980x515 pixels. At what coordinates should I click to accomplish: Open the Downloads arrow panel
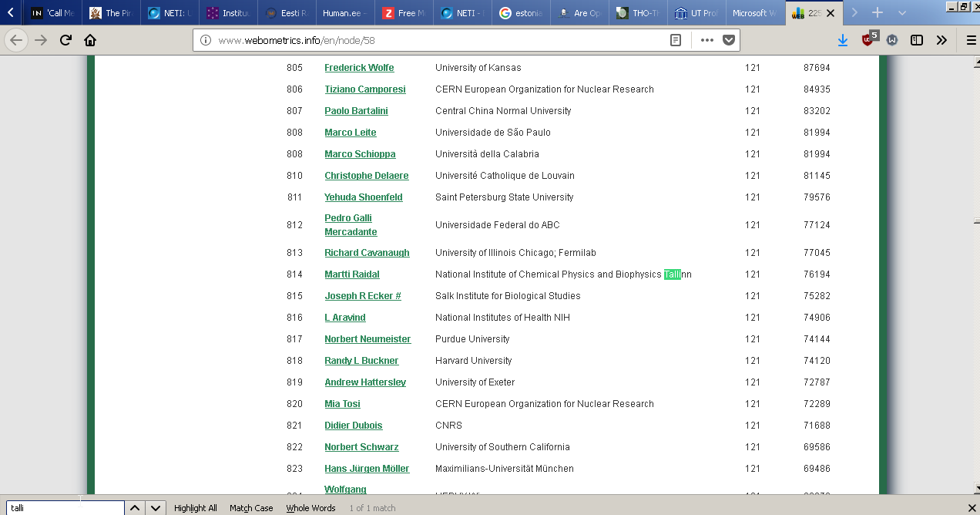[x=843, y=40]
